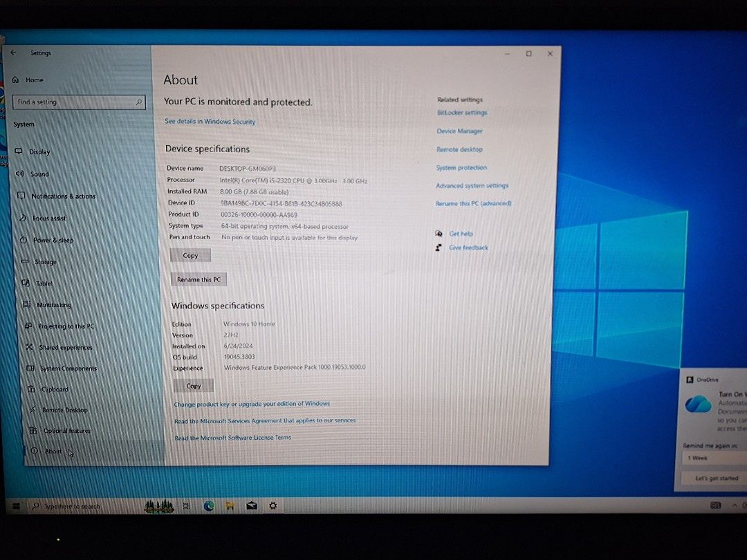Select the About icon in sidebar
Image resolution: width=747 pixels, height=560 pixels.
pyautogui.click(x=35, y=451)
